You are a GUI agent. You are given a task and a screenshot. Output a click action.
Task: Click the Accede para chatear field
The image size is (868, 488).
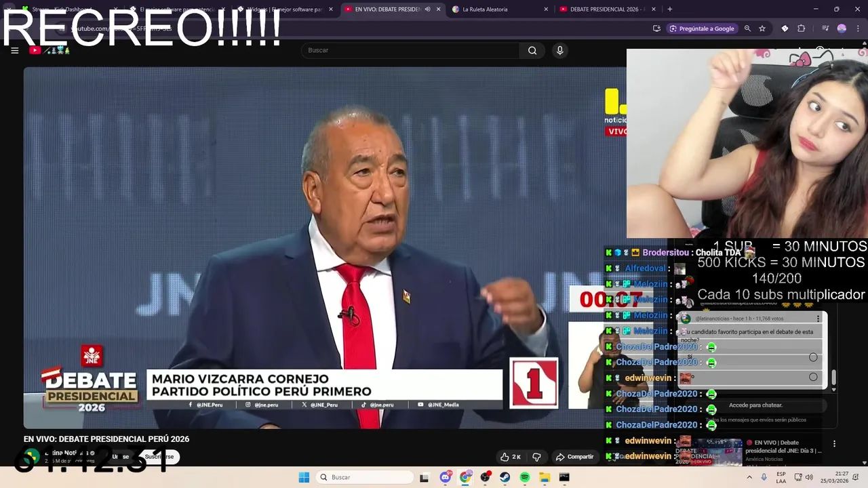click(x=755, y=405)
